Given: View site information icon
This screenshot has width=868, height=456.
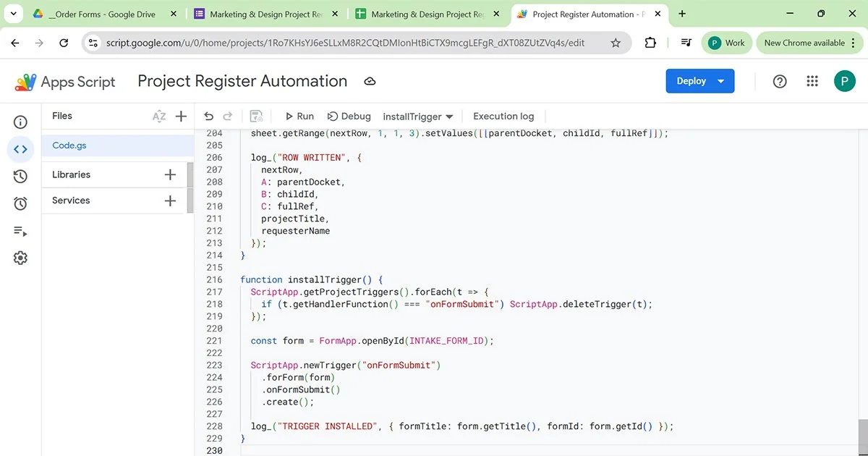Looking at the screenshot, I should click(93, 43).
